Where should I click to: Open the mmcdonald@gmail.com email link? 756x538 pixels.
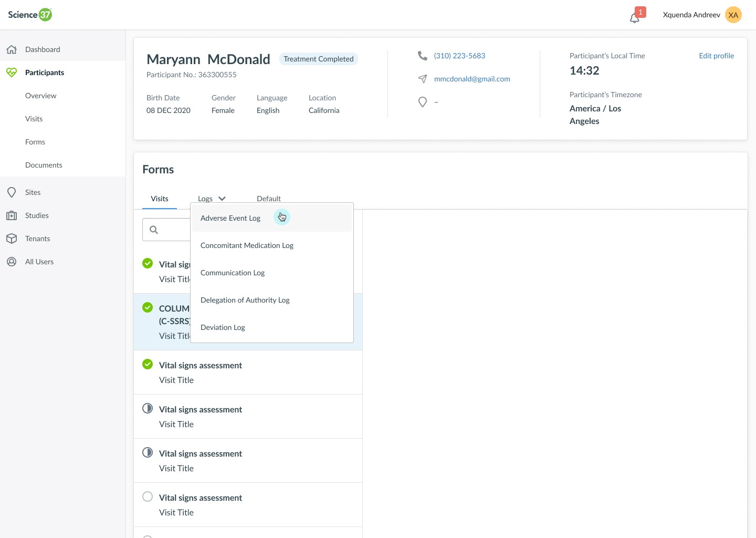472,79
